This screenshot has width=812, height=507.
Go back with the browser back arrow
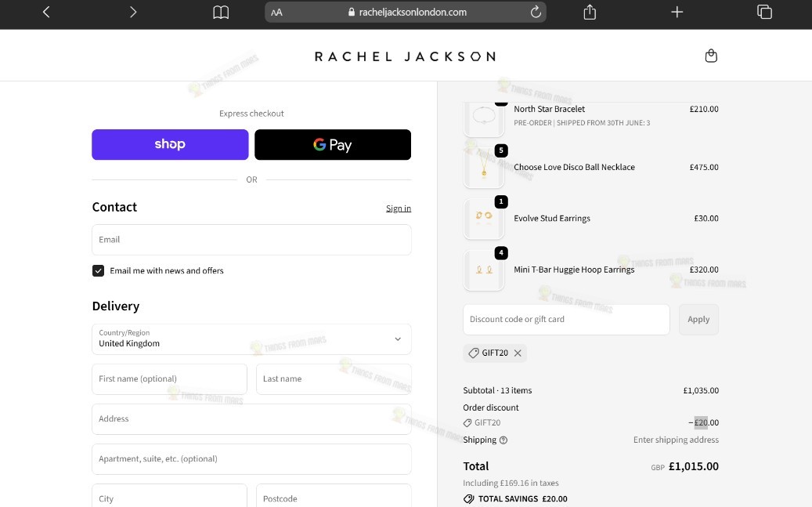point(46,12)
